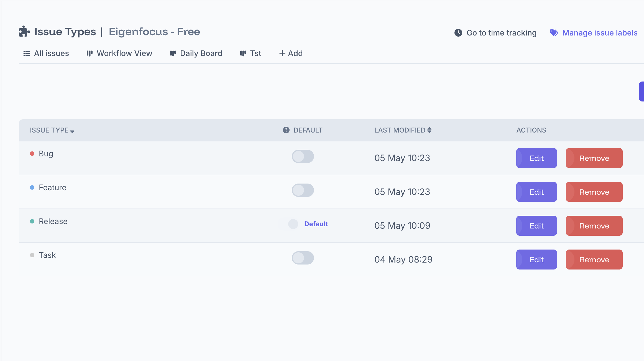Click the question mark help icon by Default

pyautogui.click(x=286, y=130)
